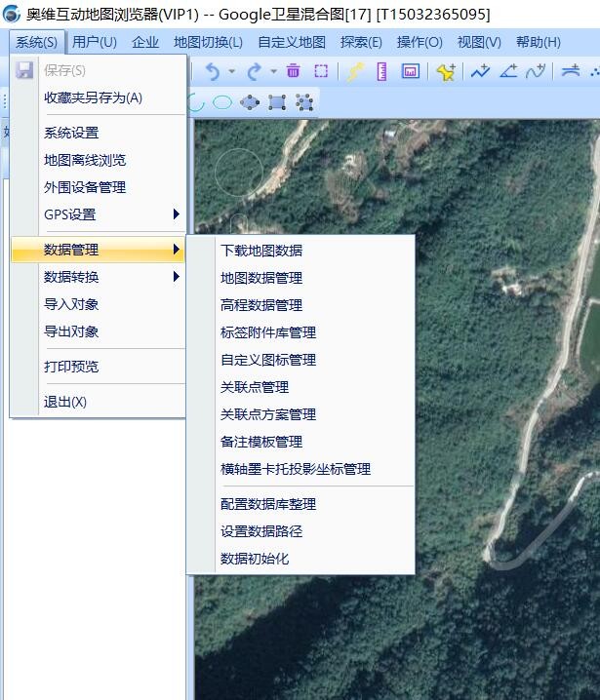Select the add angle line tool
Screen dimensions: 600x700
508,70
